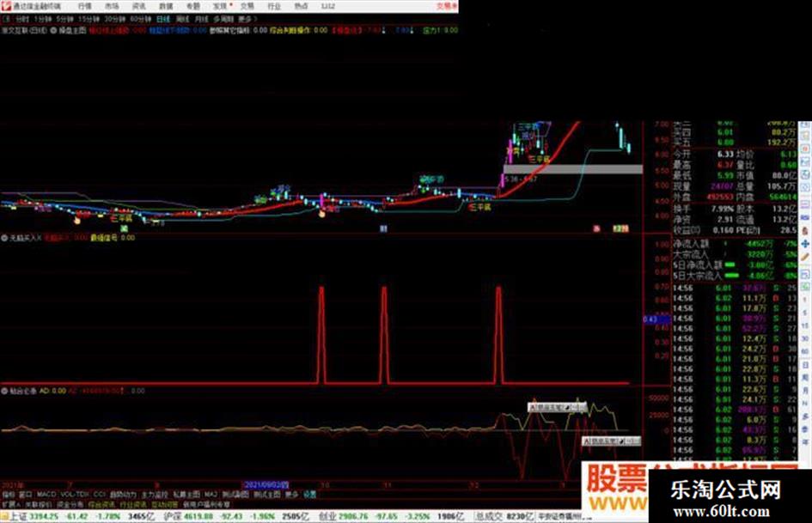812x523 pixels.
Task: Click the 月 period button in right sidebar
Action: [805, 391]
